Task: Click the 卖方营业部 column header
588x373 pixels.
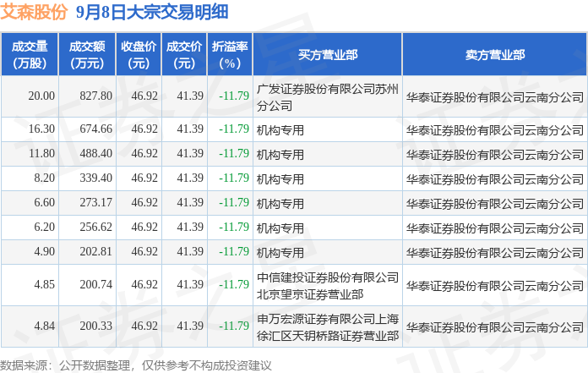Action: (494, 55)
